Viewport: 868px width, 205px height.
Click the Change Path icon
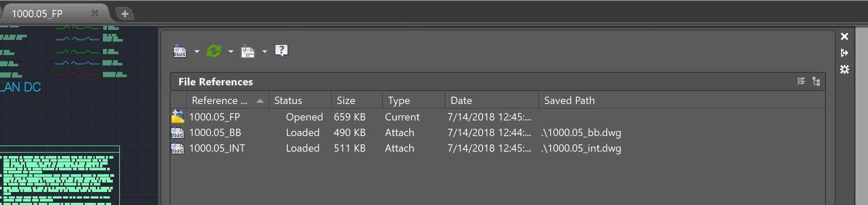[x=248, y=51]
